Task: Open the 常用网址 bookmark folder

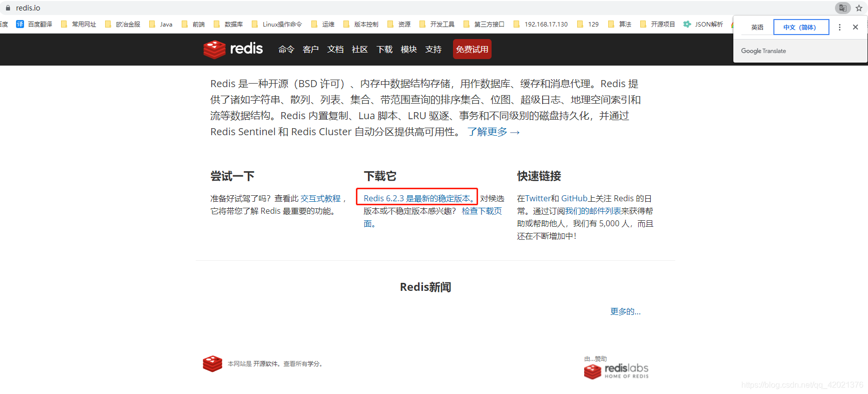Action: [x=79, y=24]
